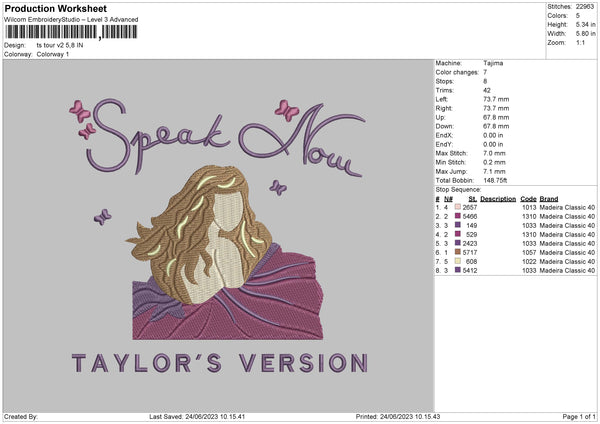Screen dimensions: 600x424
Task: Select the Width value '5.80 in'
Action: (585, 34)
